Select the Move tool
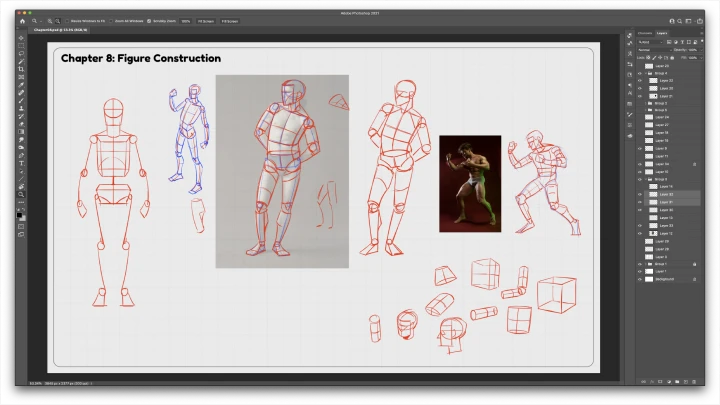 pyautogui.click(x=21, y=37)
